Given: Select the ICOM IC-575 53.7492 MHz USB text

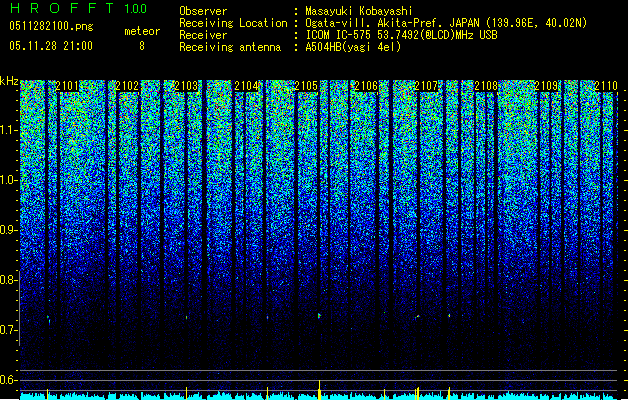Looking at the screenshot, I should click(401, 35).
